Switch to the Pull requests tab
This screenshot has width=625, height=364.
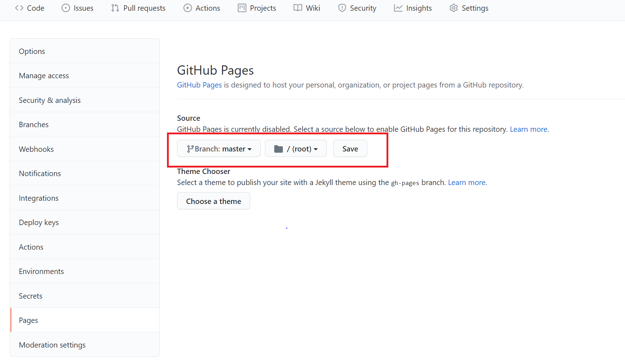tap(138, 8)
